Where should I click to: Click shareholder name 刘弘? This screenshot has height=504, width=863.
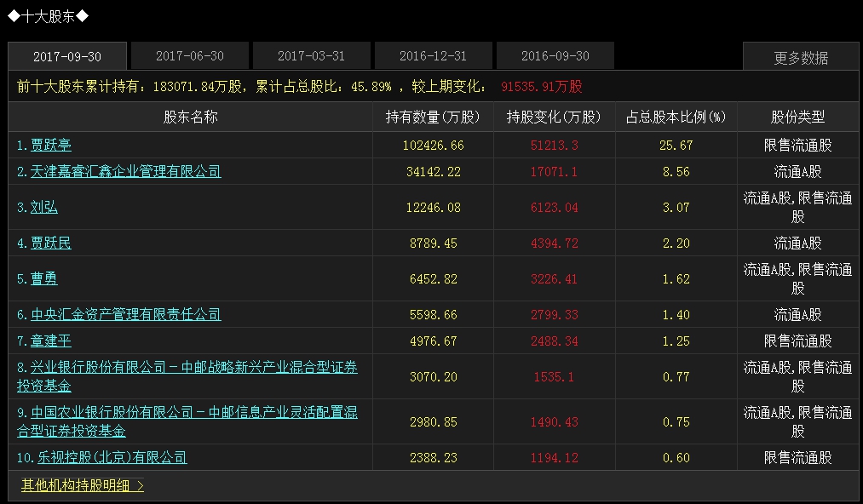coord(44,208)
